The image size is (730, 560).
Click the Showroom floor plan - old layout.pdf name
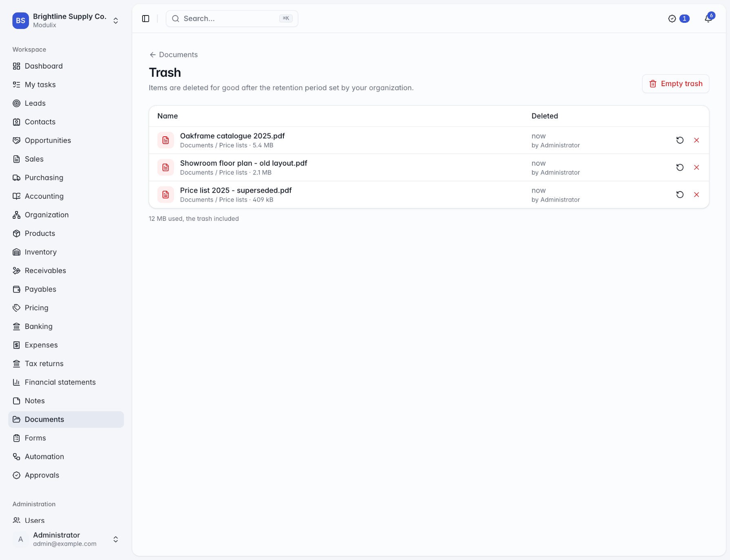click(244, 163)
